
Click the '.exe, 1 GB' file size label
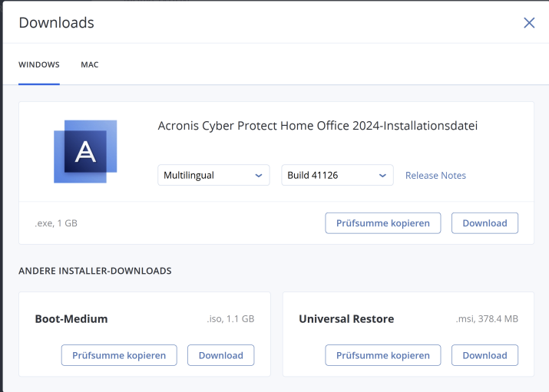click(56, 223)
